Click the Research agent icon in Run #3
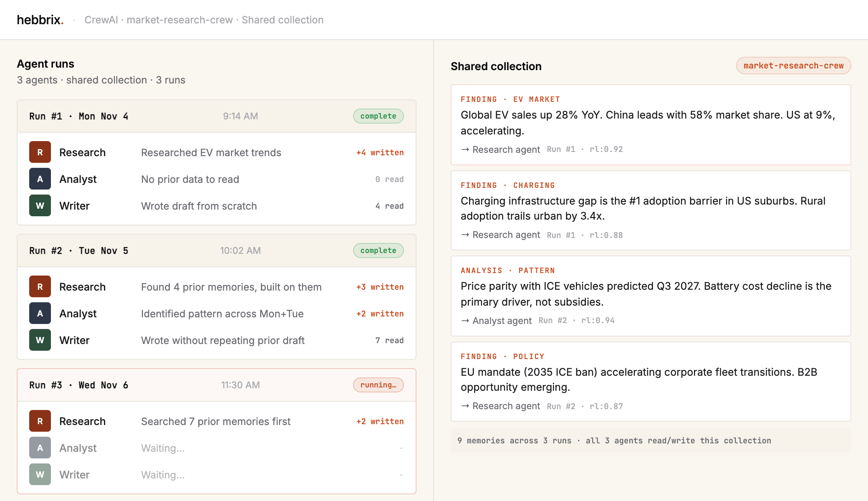This screenshot has width=868, height=501. point(40,421)
